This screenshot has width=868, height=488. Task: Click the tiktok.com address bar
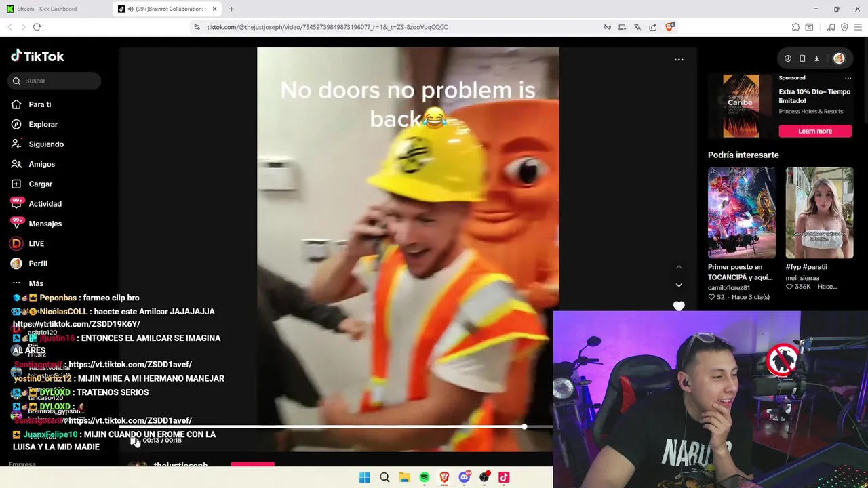pyautogui.click(x=328, y=27)
